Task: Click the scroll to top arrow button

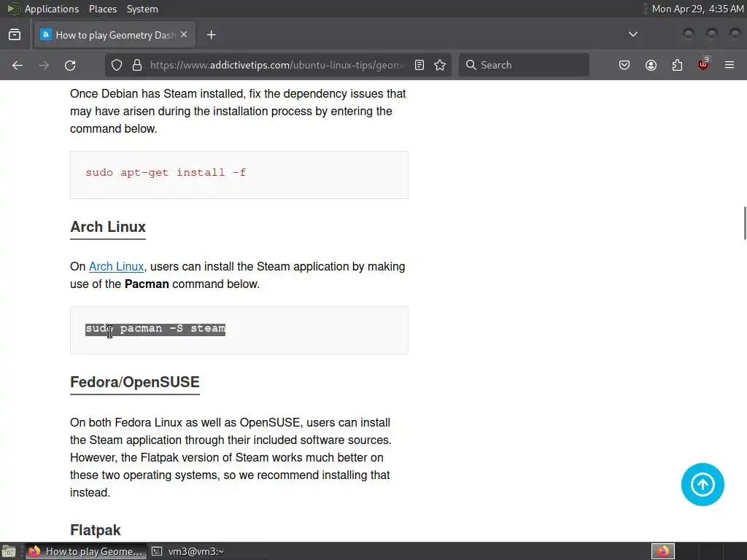Action: tap(703, 485)
